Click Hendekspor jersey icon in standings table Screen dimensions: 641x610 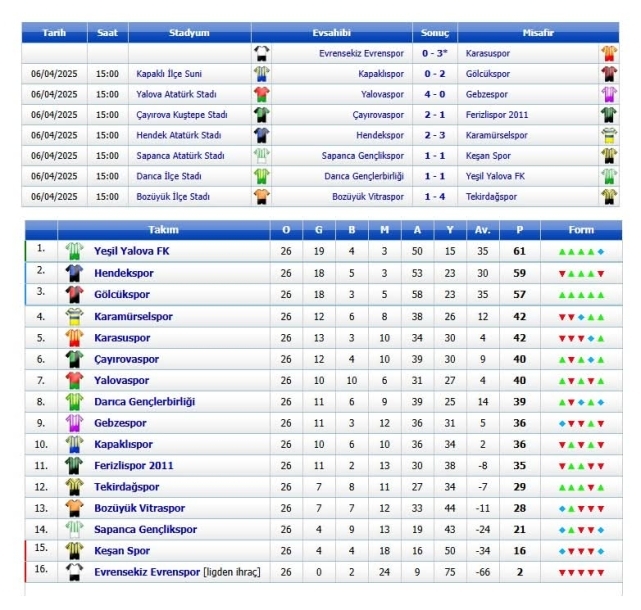click(73, 272)
